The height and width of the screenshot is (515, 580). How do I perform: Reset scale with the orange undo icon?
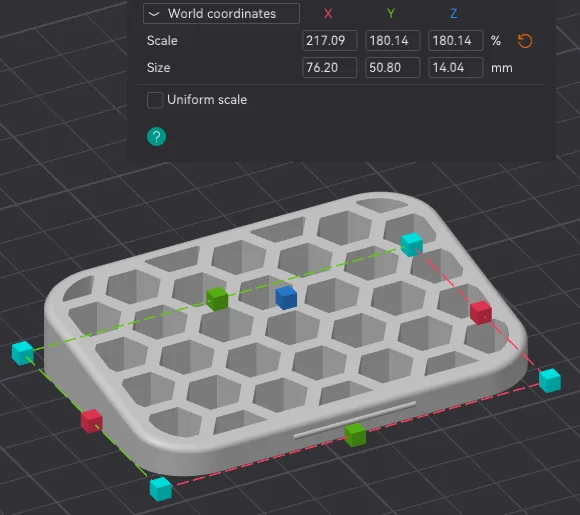point(525,41)
